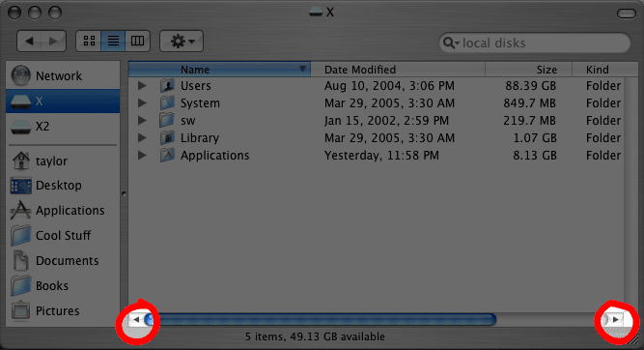The width and height of the screenshot is (644, 350).
Task: Click the System folder name
Action: coord(200,103)
